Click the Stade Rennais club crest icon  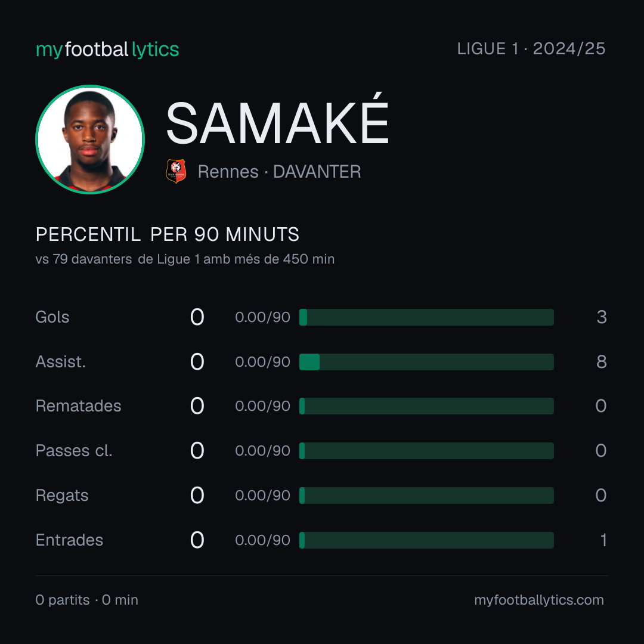176,171
